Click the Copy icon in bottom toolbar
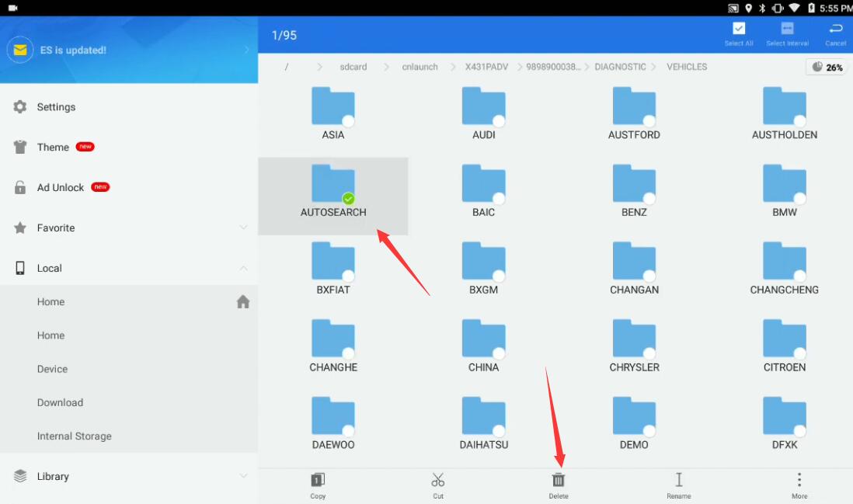 [318, 485]
